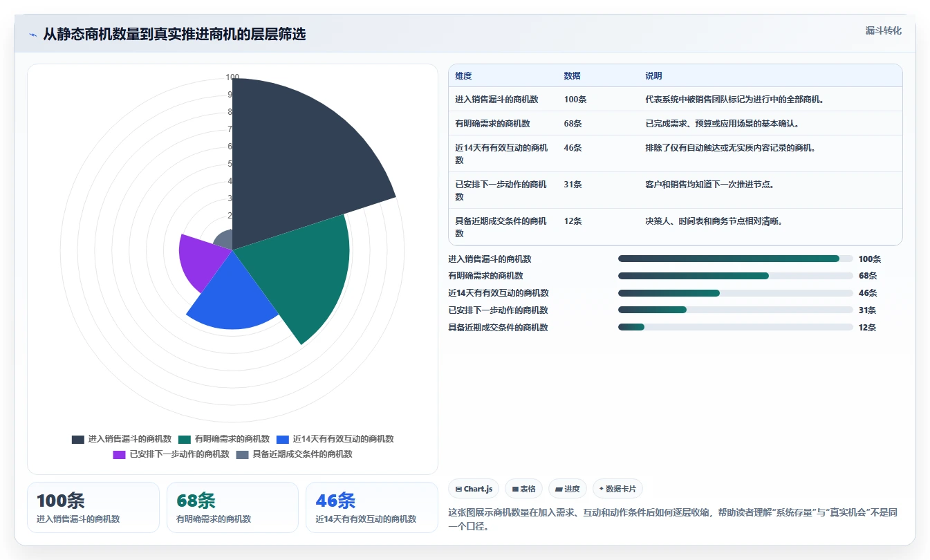
Task: Click the 31条 cell in the table
Action: tap(573, 185)
